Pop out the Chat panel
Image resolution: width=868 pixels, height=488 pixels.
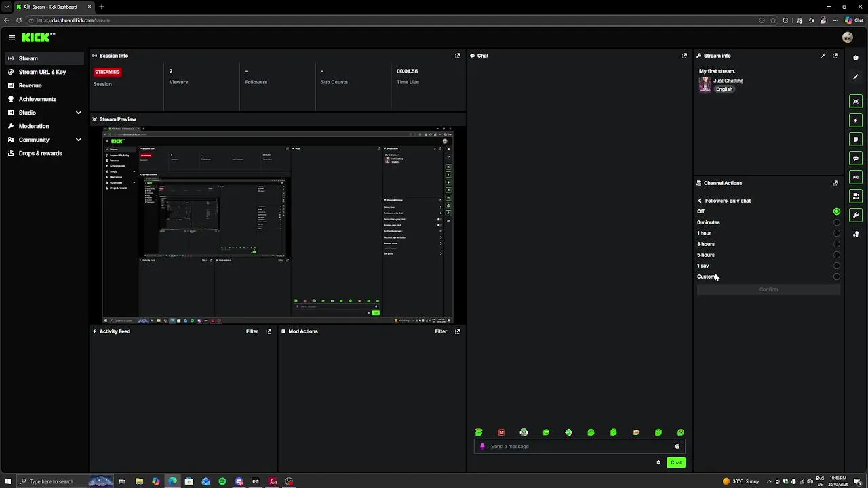click(x=684, y=56)
